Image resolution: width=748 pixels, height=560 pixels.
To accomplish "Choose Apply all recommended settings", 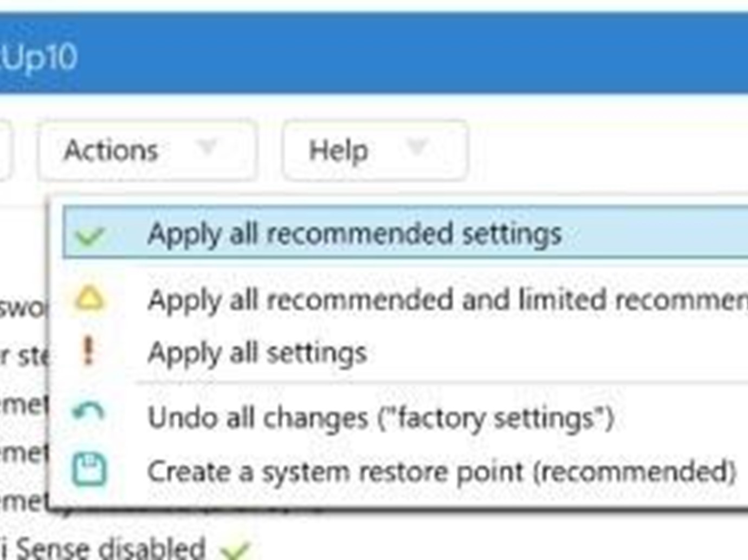I will point(405,232).
